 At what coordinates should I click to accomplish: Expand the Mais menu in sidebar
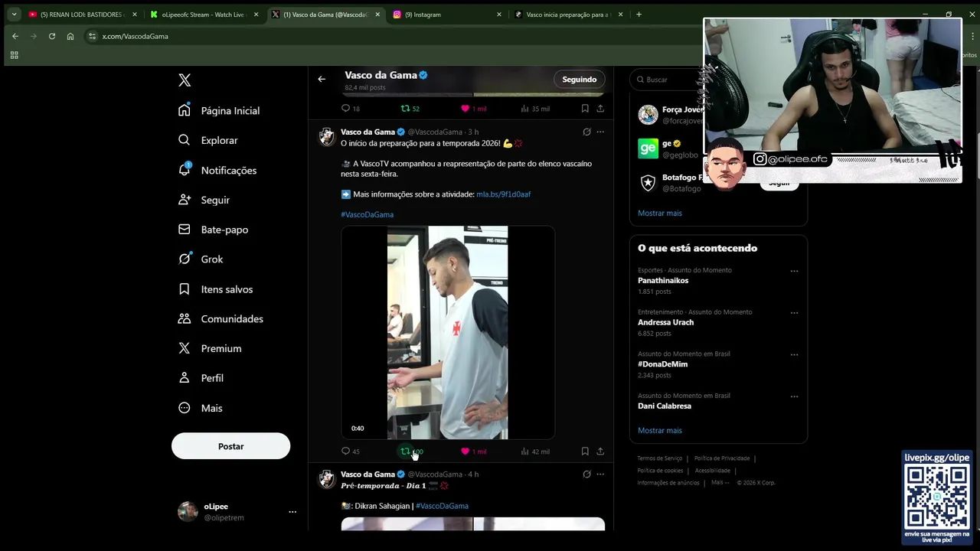(x=200, y=408)
